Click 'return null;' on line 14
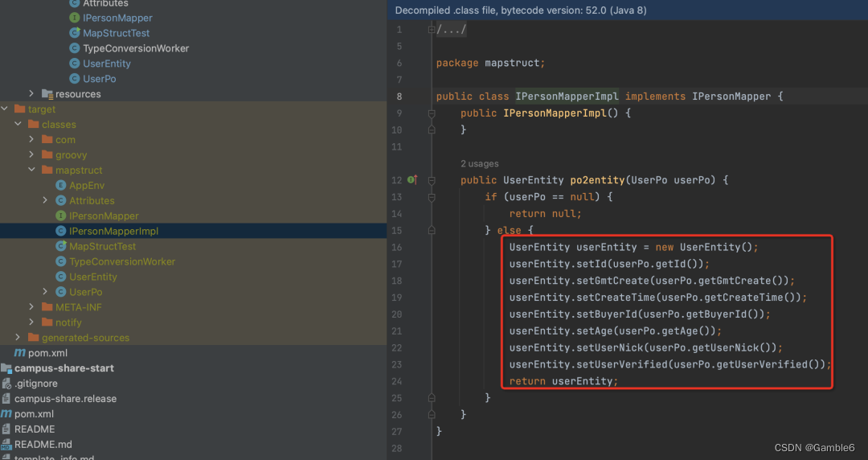868x460 pixels. click(545, 213)
